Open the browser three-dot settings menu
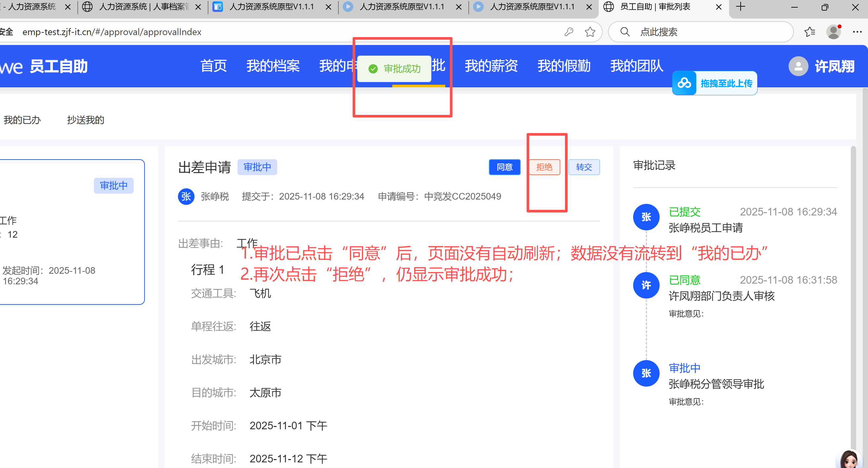Image resolution: width=868 pixels, height=468 pixels. (x=857, y=32)
